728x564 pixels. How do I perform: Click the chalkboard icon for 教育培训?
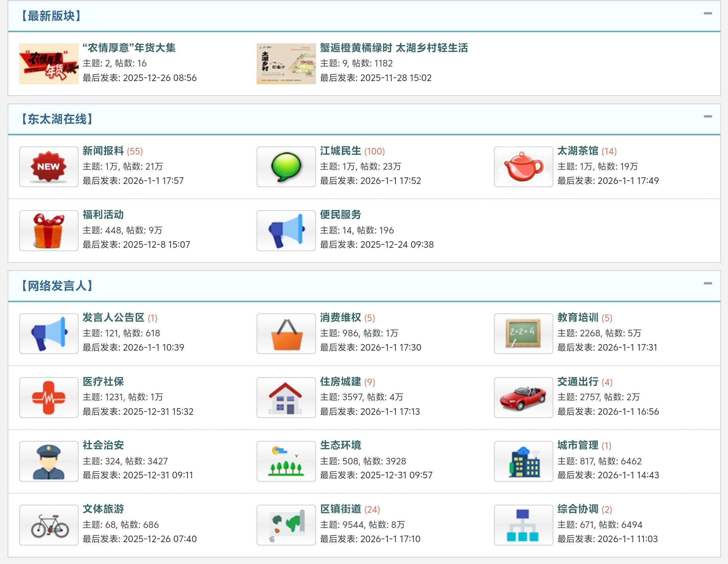523,333
